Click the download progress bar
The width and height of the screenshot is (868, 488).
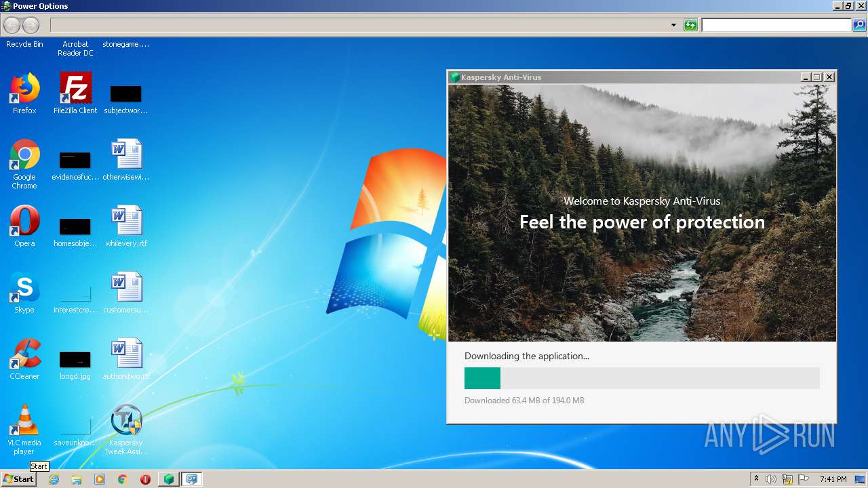pos(642,378)
